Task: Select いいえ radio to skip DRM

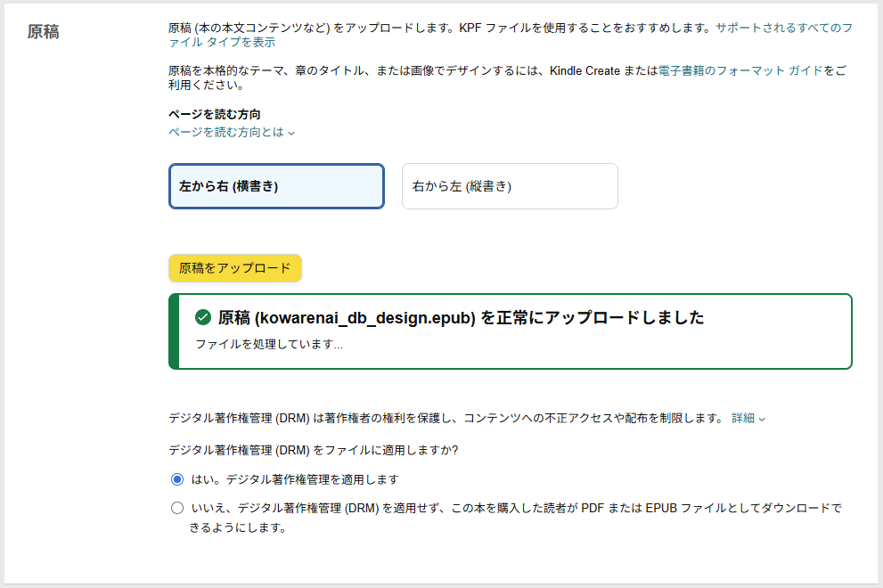Action: (x=177, y=508)
